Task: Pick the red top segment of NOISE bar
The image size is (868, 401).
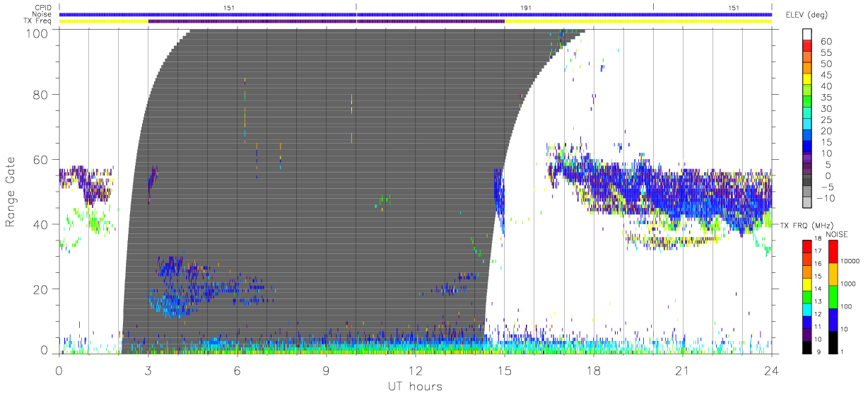Action: pos(832,252)
